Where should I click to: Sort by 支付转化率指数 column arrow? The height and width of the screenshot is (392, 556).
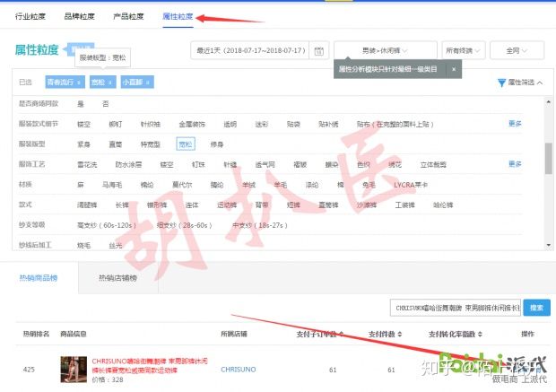click(x=478, y=335)
